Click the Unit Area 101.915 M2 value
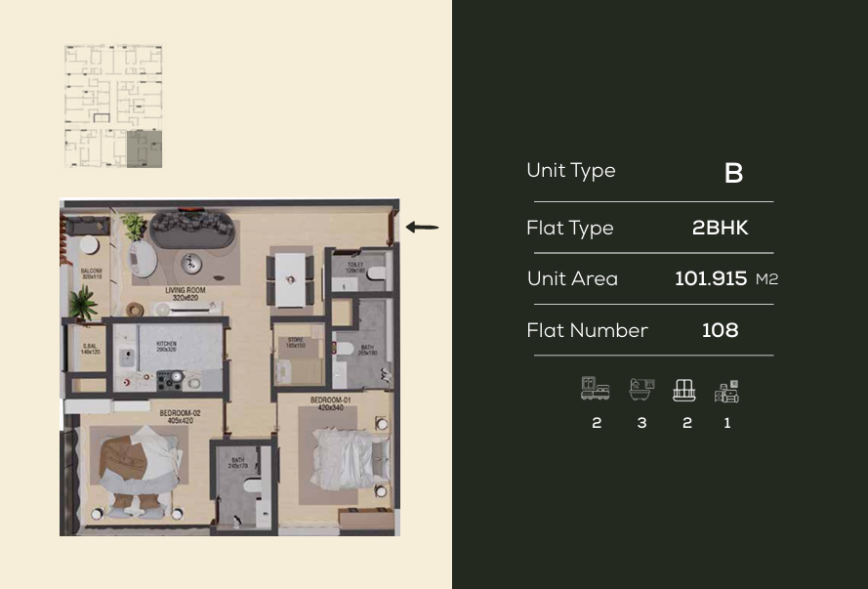The width and height of the screenshot is (868, 589). click(x=713, y=278)
